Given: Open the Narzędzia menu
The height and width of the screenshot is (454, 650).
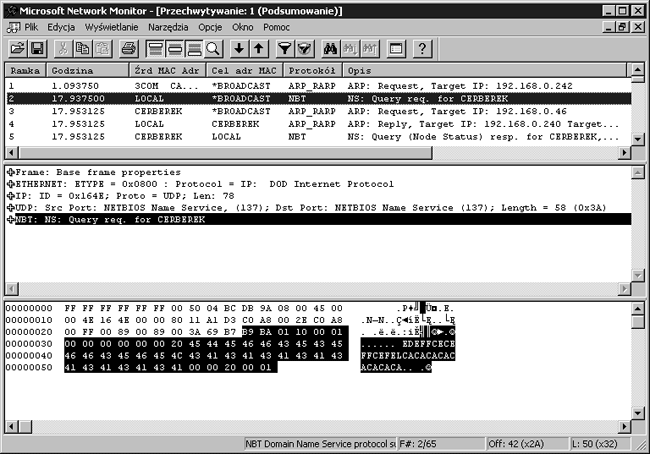Looking at the screenshot, I should click(167, 27).
